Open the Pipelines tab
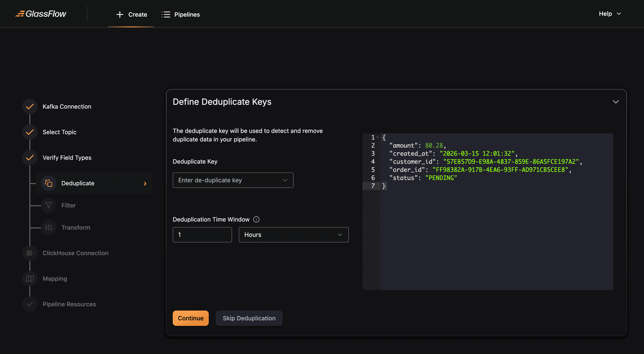The image size is (644, 354). point(180,14)
